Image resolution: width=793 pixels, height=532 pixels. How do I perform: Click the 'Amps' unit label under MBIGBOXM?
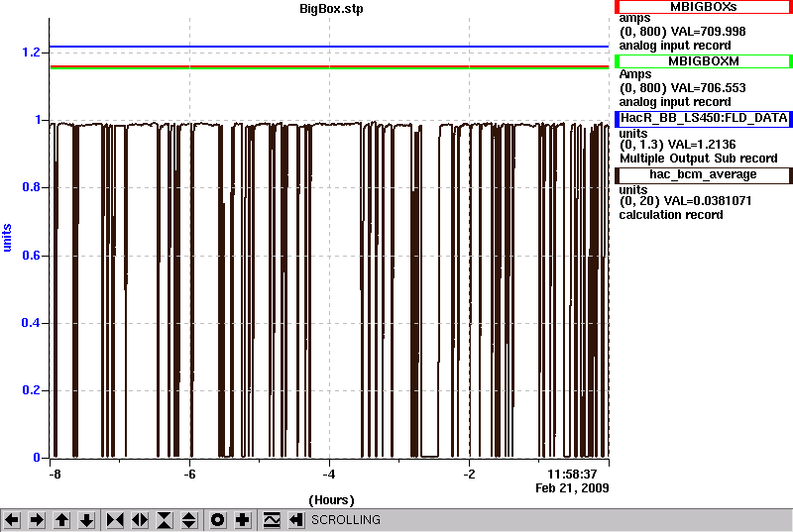point(635,74)
